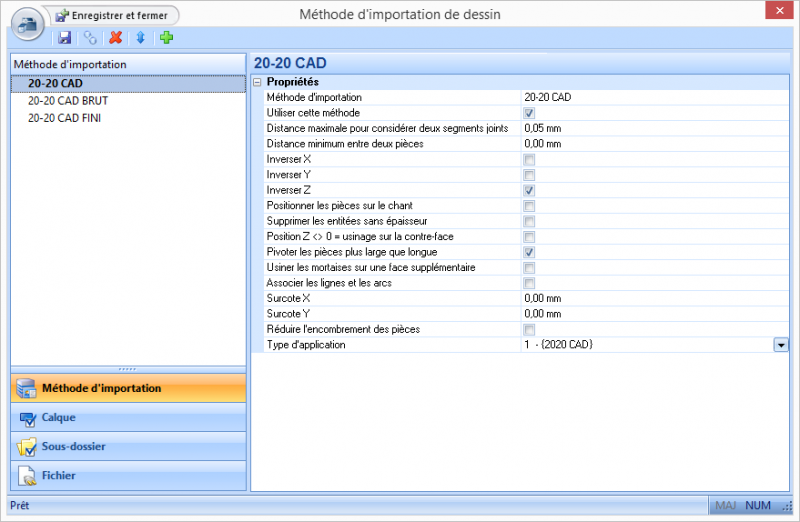This screenshot has height=522, width=800.
Task: Check Réduire l'encombrement des pièces
Action: tap(529, 330)
